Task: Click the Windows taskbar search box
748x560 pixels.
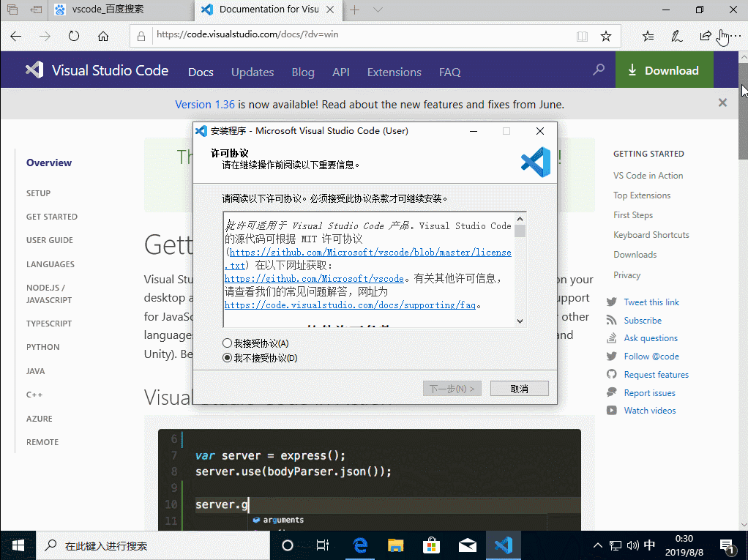Action: [x=153, y=545]
